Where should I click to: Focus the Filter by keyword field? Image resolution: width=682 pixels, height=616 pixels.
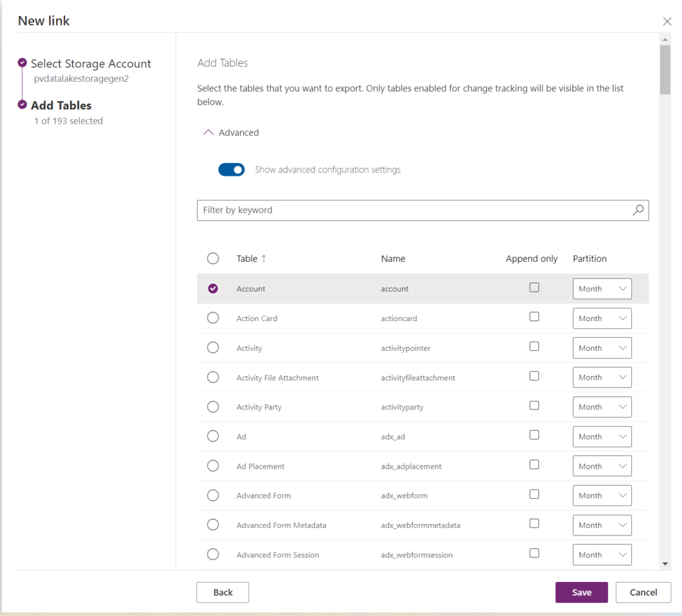point(423,210)
